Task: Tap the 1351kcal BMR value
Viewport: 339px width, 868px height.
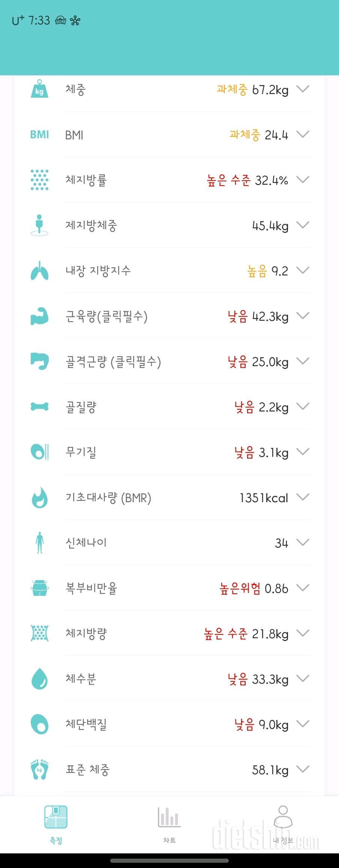Action: (264, 498)
